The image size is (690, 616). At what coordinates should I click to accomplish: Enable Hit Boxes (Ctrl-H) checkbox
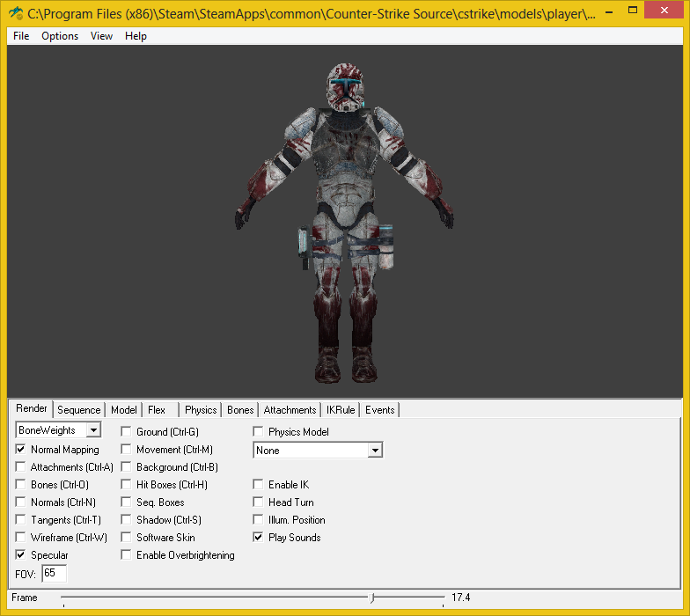126,484
